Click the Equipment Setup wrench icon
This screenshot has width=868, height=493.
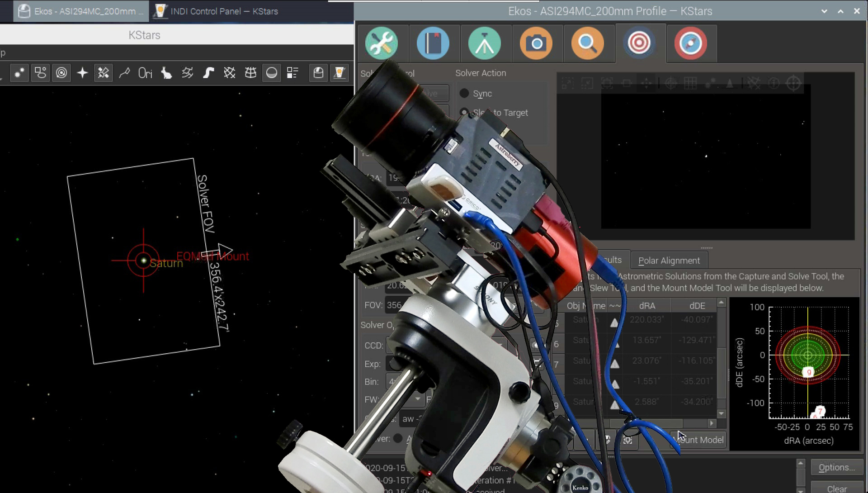click(382, 43)
